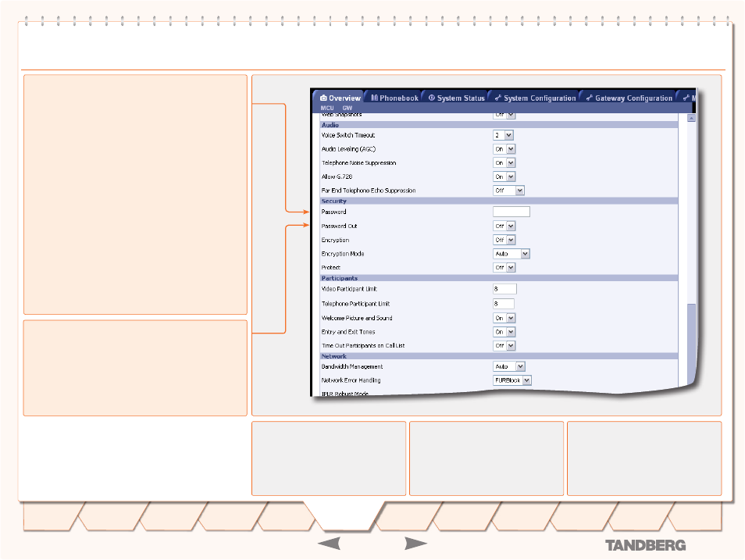
Task: Click the Bandwidth Management label
Action: tap(351, 366)
